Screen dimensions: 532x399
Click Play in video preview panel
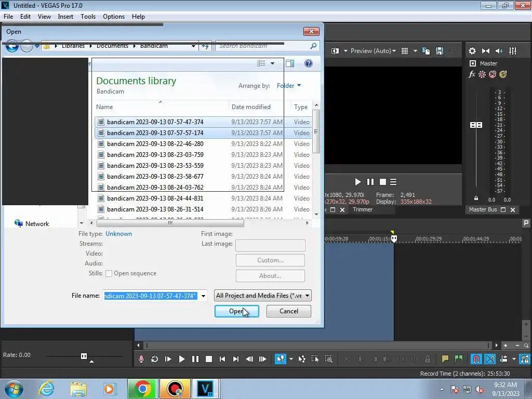[x=357, y=182]
